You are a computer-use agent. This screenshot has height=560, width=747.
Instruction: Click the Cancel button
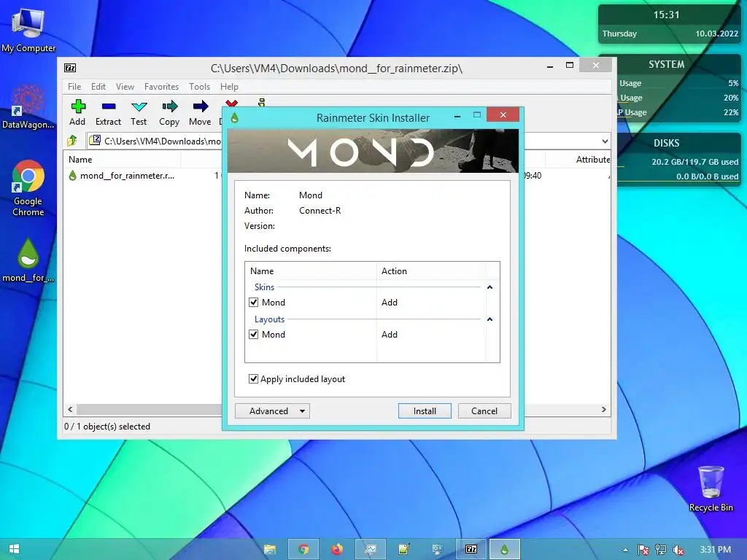pos(484,411)
